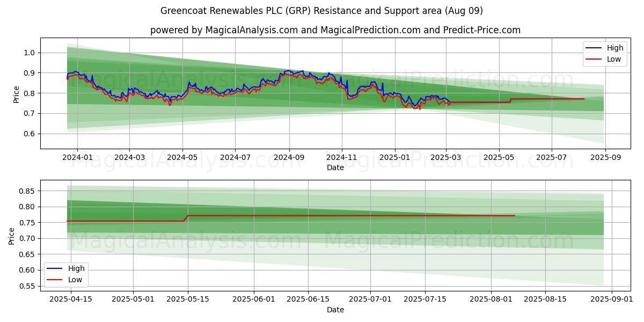The height and width of the screenshot is (322, 644).
Task: Click the '2025-08-01' x-axis label
Action: [x=491, y=299]
